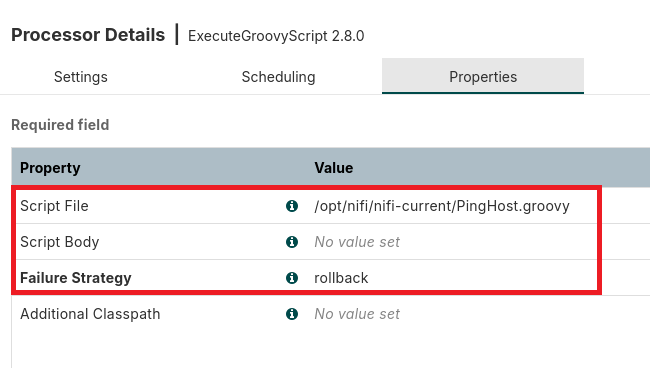Viewport: 650px width, 368px height.
Task: Click the Property column header
Action: [x=50, y=168]
